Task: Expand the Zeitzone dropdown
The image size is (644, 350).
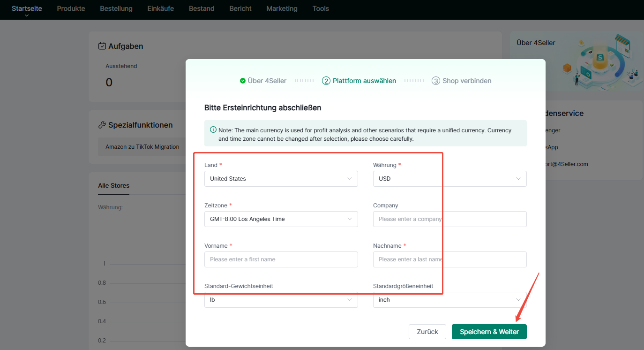Action: pyautogui.click(x=281, y=219)
